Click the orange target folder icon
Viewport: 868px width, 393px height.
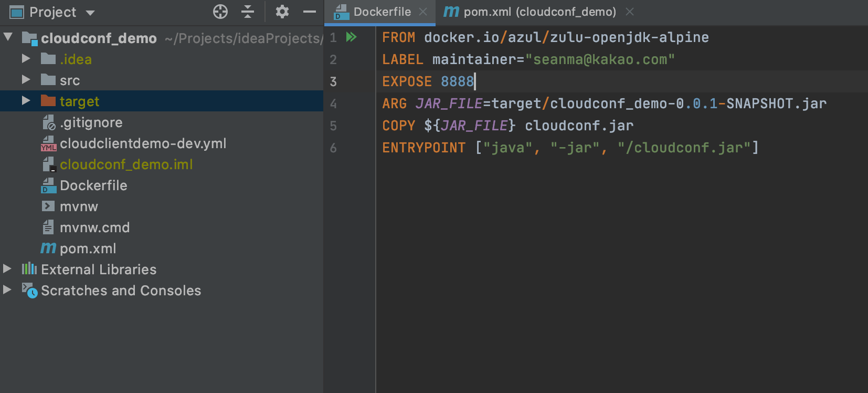pyautogui.click(x=48, y=100)
